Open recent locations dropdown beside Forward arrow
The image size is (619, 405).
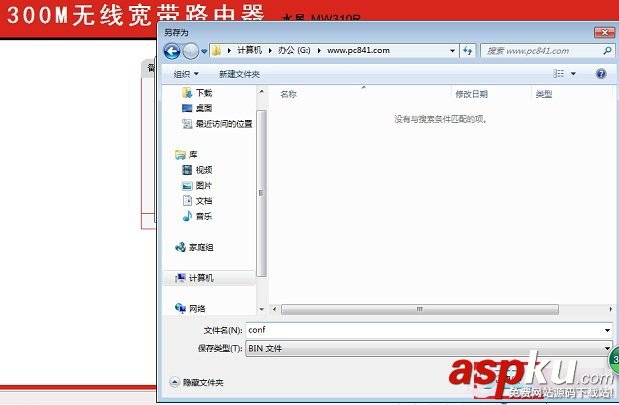point(204,51)
